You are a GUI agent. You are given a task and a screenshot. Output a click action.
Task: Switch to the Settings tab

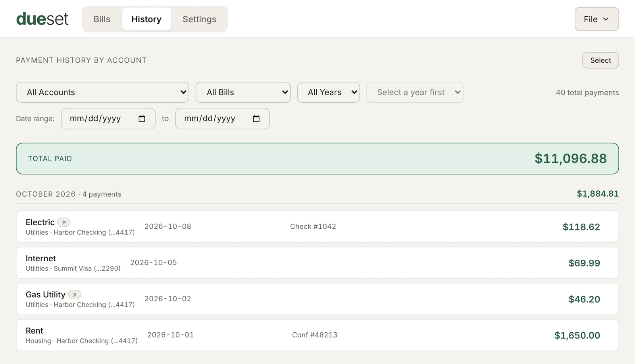[199, 19]
